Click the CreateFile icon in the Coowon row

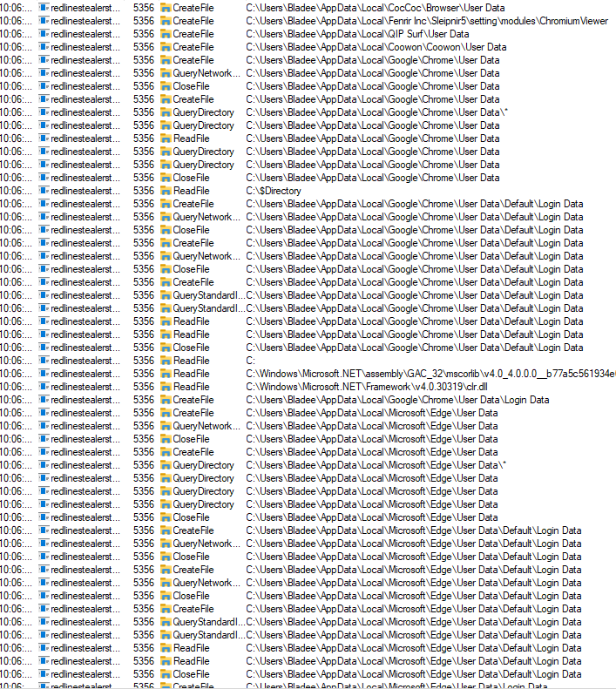point(165,47)
